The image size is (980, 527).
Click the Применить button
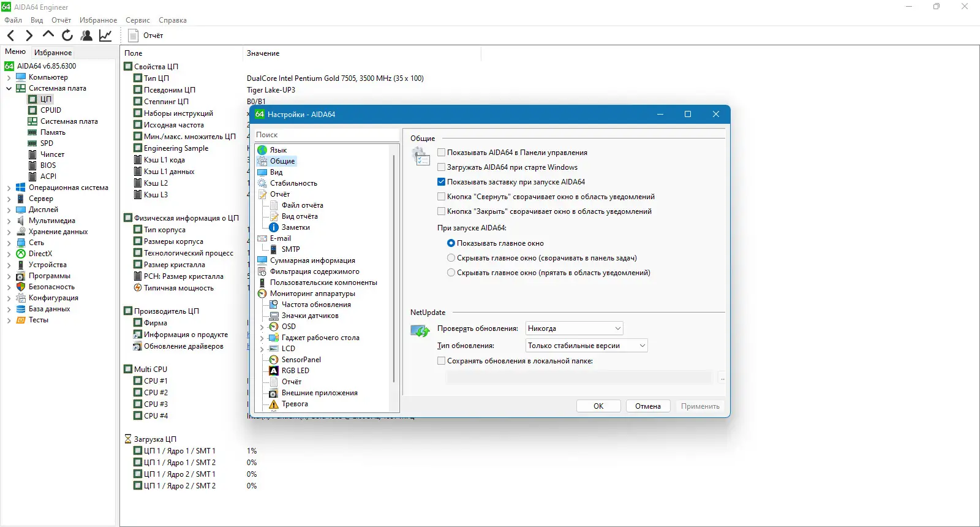pyautogui.click(x=700, y=406)
